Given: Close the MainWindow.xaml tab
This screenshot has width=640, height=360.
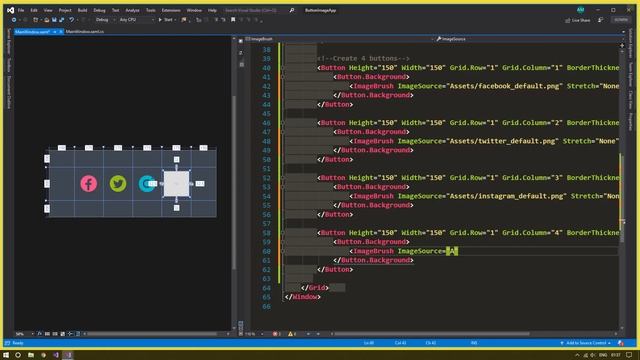Looking at the screenshot, I should click(x=61, y=31).
